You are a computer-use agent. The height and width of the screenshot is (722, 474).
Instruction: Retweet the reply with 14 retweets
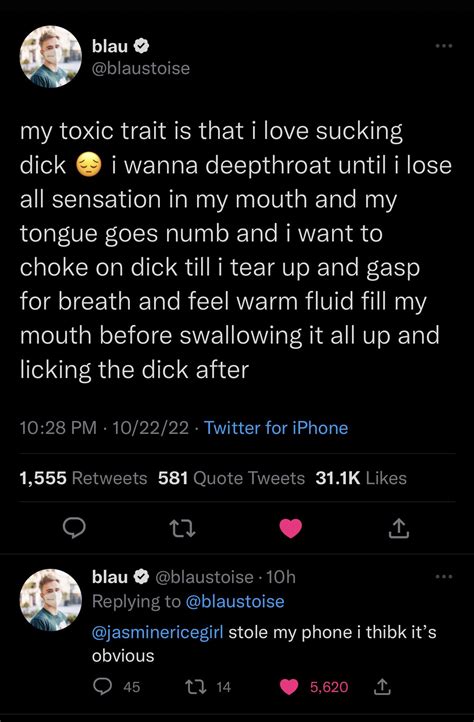point(207,687)
